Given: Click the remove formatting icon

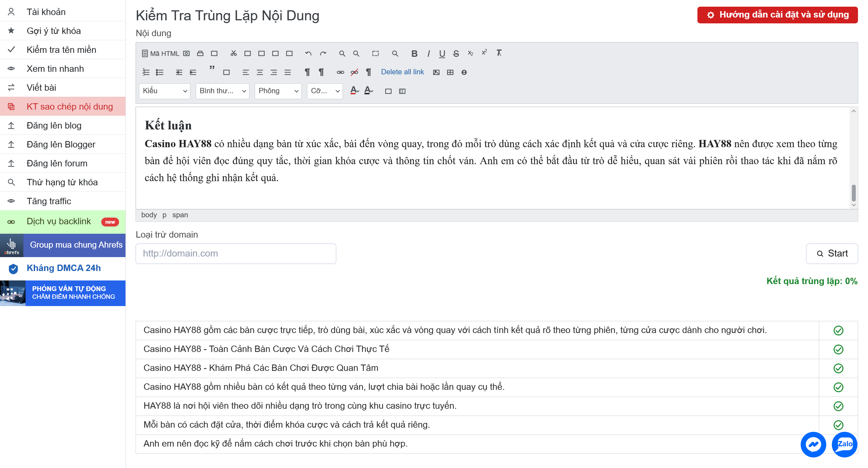Looking at the screenshot, I should [499, 53].
